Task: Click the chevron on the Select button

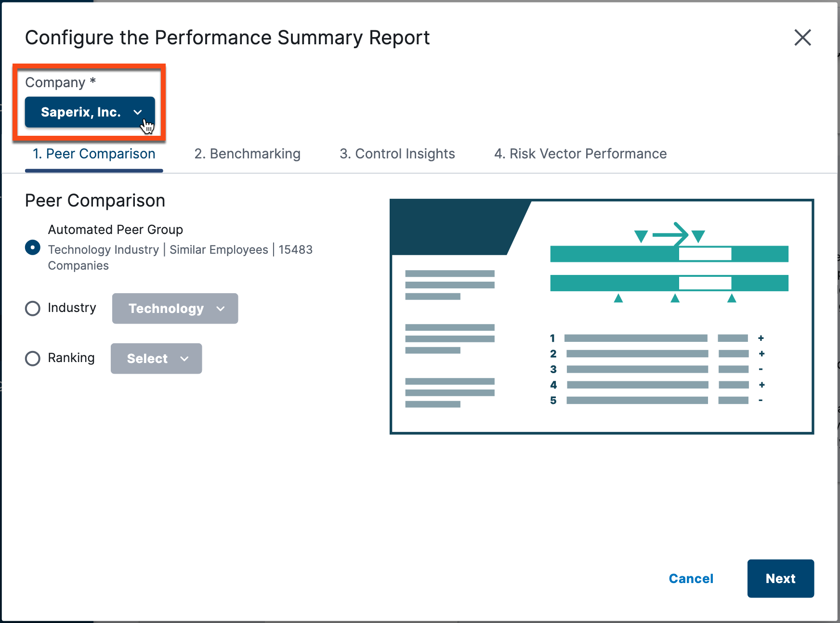Action: 184,358
